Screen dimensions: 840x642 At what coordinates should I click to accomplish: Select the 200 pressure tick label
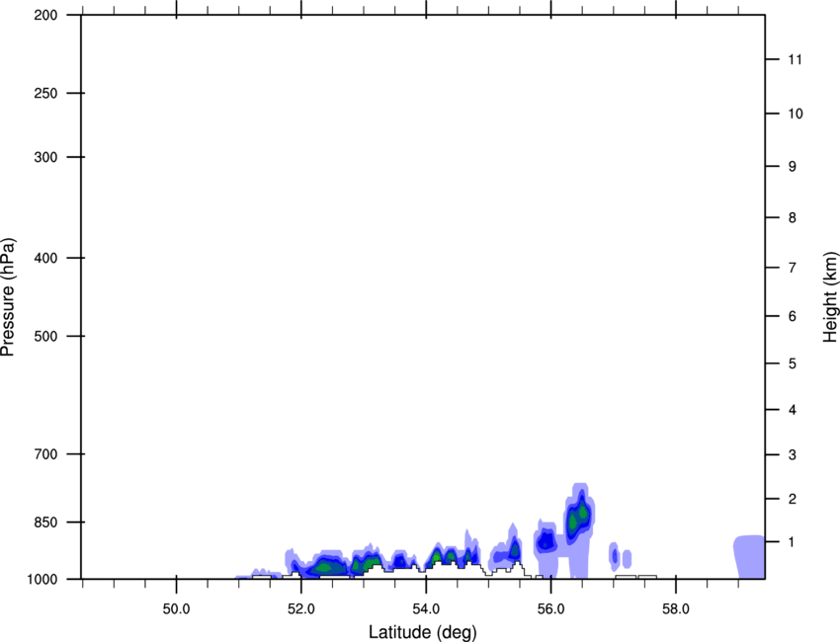(45, 15)
